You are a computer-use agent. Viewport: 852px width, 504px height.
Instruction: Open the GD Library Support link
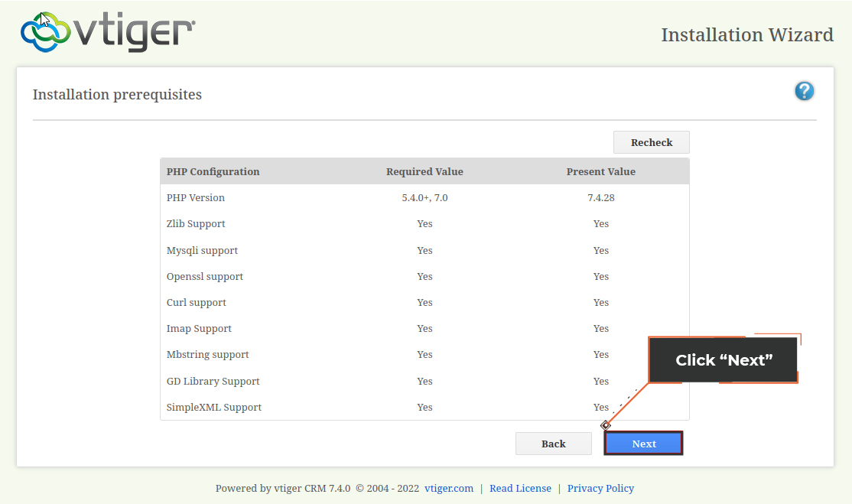213,381
